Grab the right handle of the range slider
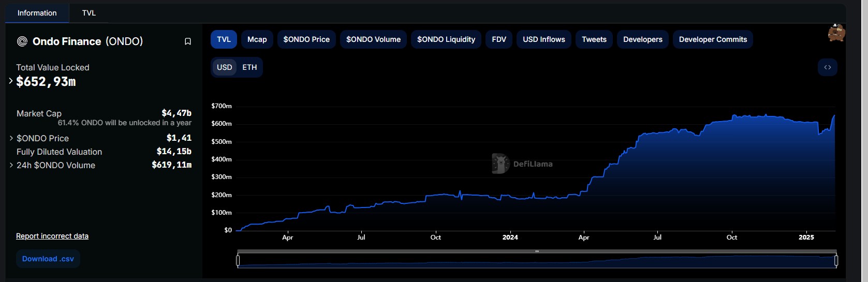This screenshot has height=282, width=868. tap(836, 260)
